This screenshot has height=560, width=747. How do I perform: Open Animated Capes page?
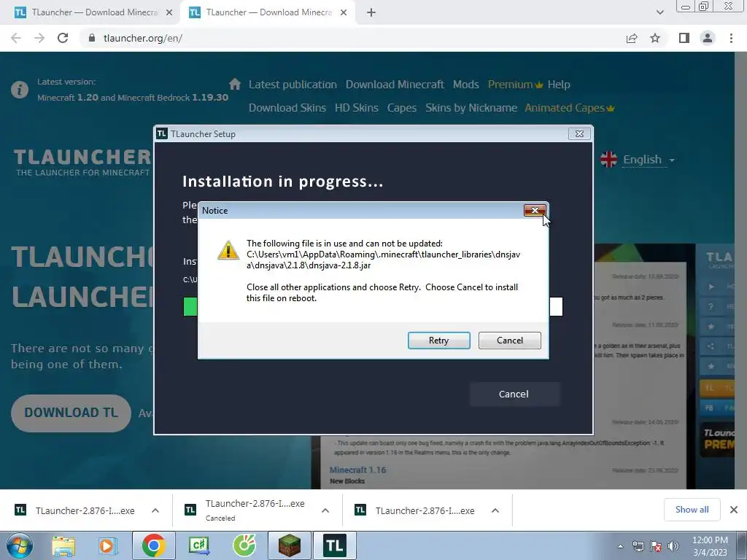coord(569,108)
